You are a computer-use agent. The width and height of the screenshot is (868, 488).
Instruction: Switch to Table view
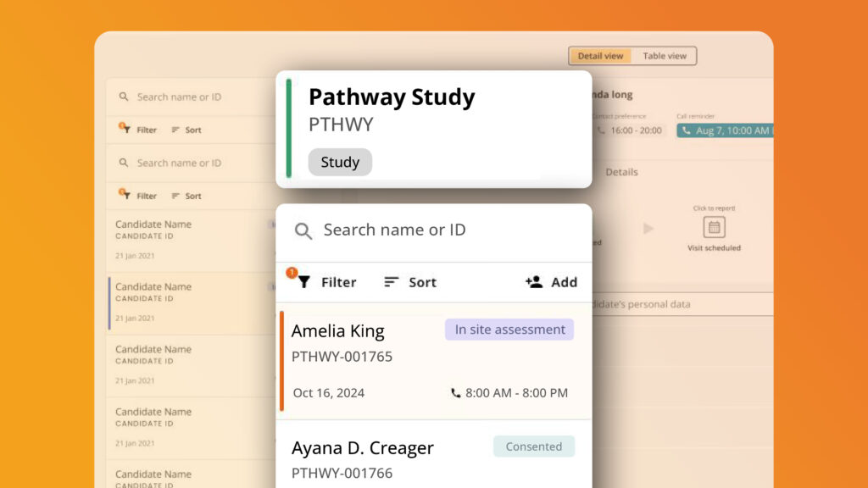pos(665,56)
